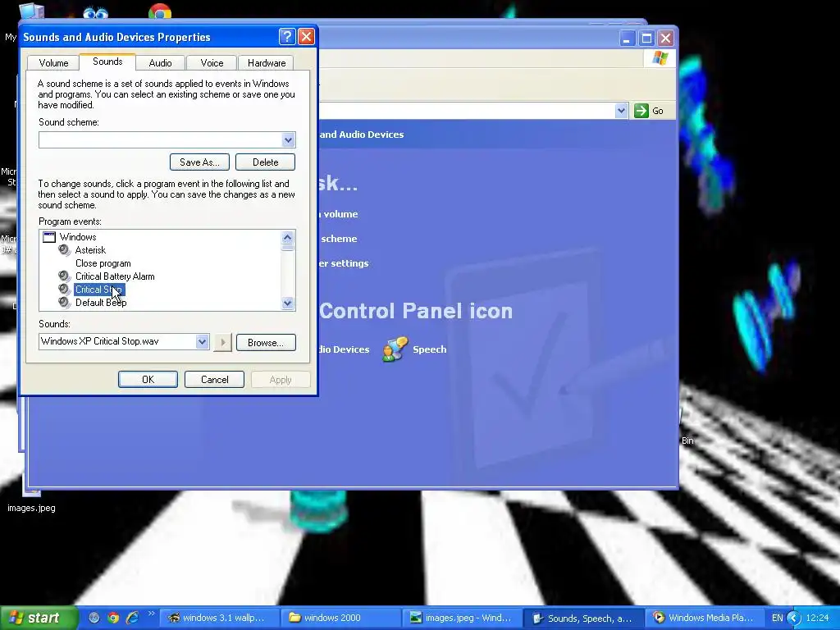Viewport: 840px width, 630px height.
Task: Click the Windows group window icon
Action: pyautogui.click(x=49, y=237)
